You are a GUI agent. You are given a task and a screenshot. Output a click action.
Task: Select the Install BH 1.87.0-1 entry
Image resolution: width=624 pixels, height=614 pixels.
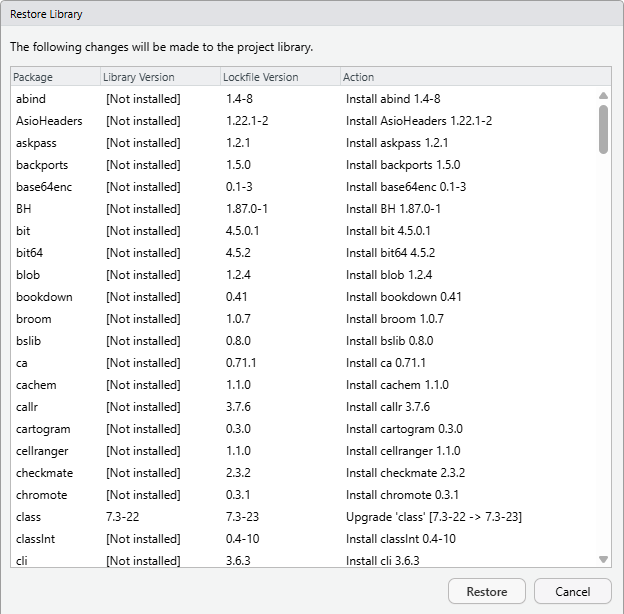pyautogui.click(x=393, y=209)
